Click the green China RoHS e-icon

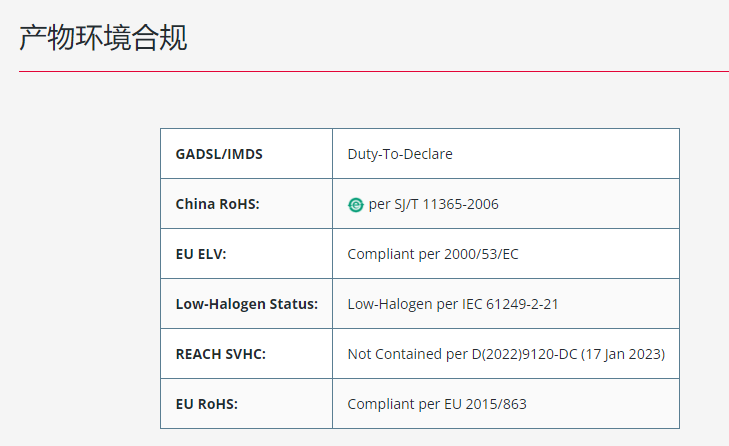(x=356, y=205)
